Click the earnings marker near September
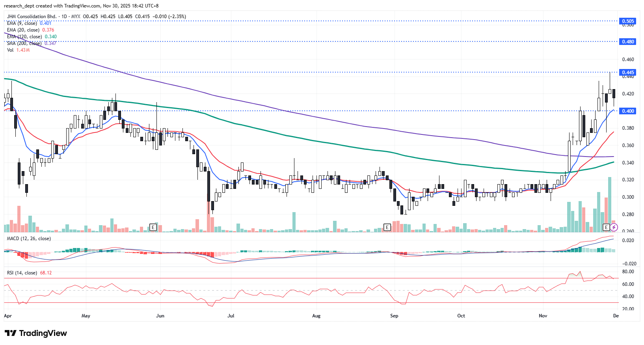The image size is (644, 345). click(x=387, y=227)
